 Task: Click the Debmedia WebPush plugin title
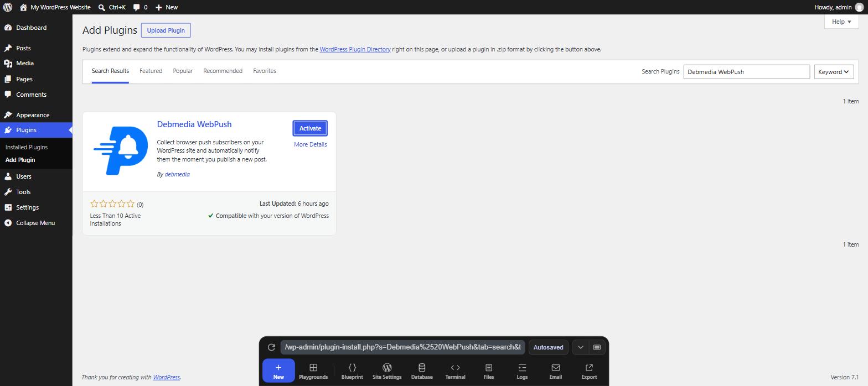tap(194, 124)
